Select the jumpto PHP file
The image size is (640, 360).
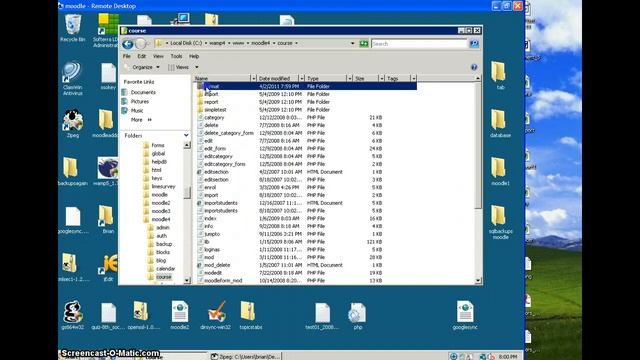[212, 234]
